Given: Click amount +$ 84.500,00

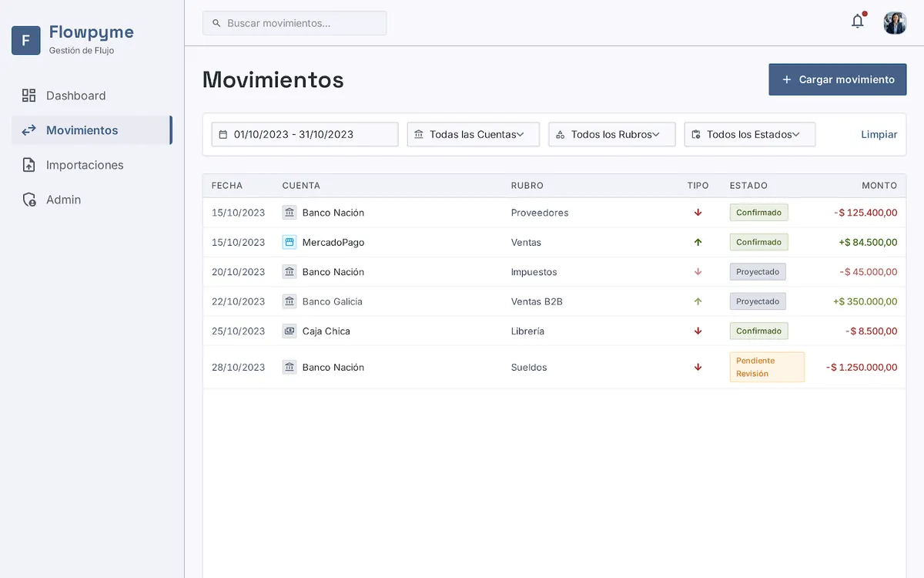Looking at the screenshot, I should 868,242.
